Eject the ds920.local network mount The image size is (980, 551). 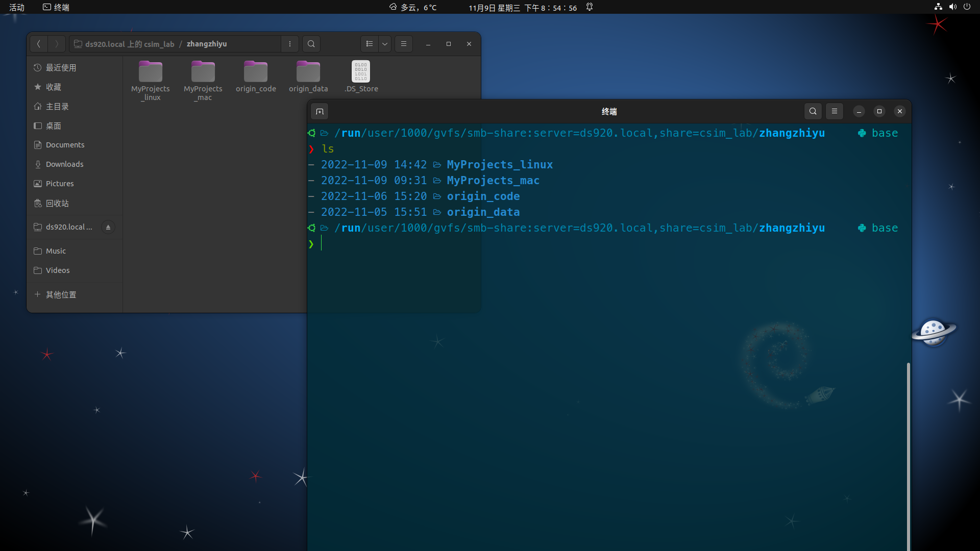108,227
